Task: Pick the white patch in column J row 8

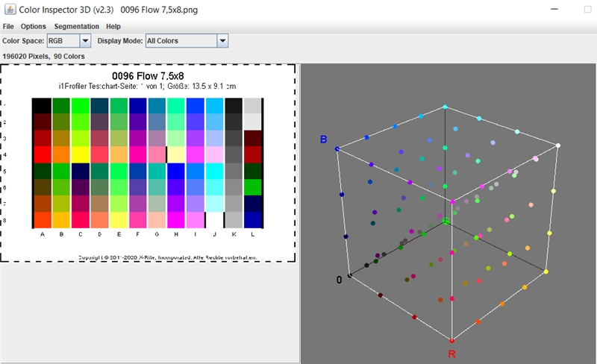Action: pos(215,220)
